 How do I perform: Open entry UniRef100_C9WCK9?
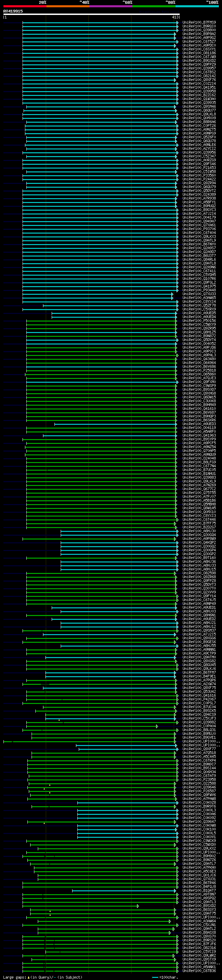point(199,841)
